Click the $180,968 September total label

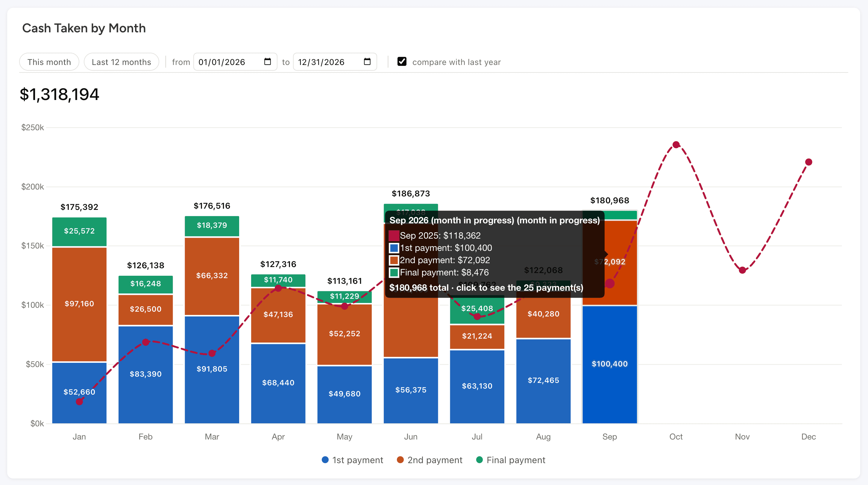[x=610, y=201]
